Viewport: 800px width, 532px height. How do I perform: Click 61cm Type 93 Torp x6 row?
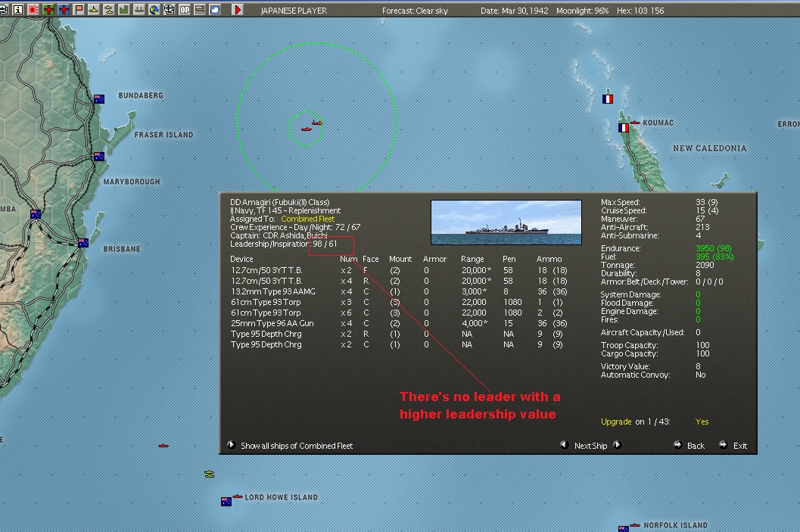click(x=399, y=313)
